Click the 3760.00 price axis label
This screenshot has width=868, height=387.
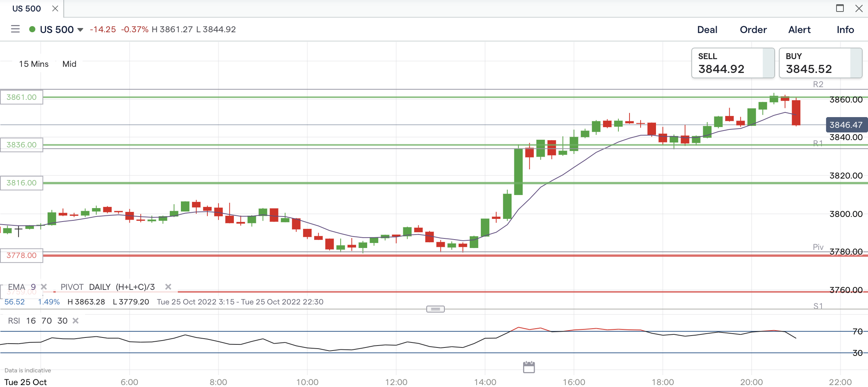pyautogui.click(x=846, y=290)
